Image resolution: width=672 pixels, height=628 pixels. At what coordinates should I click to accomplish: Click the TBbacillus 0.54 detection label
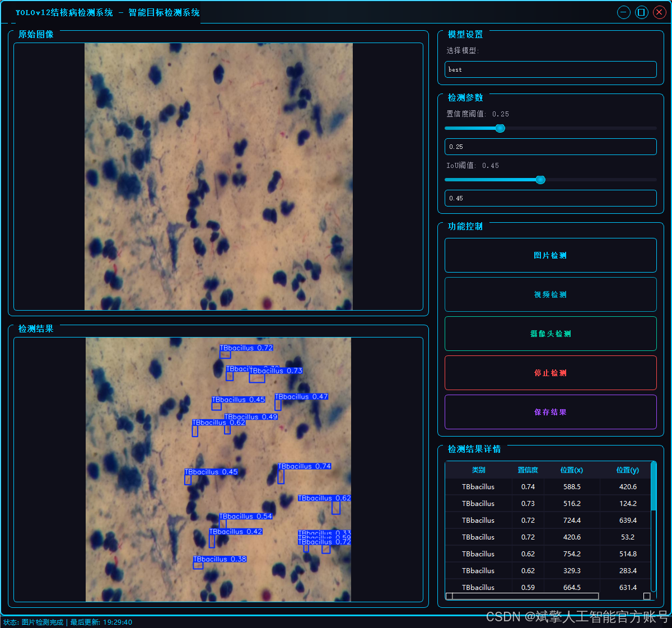(246, 516)
